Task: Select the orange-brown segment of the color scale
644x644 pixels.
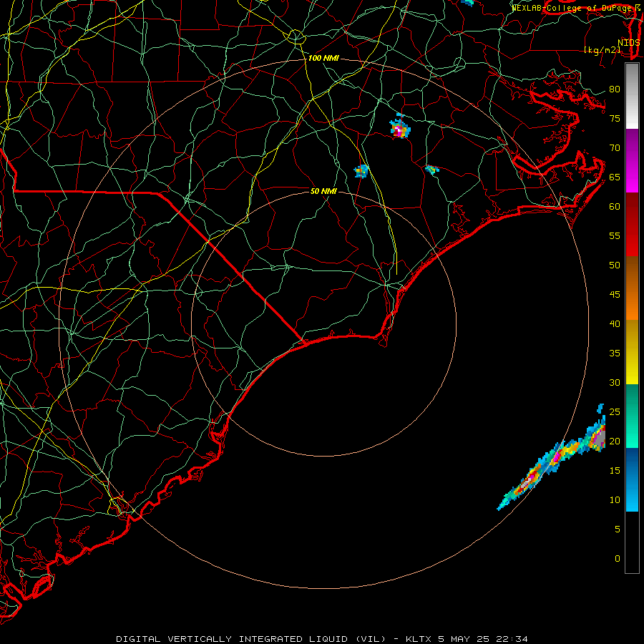Action: click(632, 288)
